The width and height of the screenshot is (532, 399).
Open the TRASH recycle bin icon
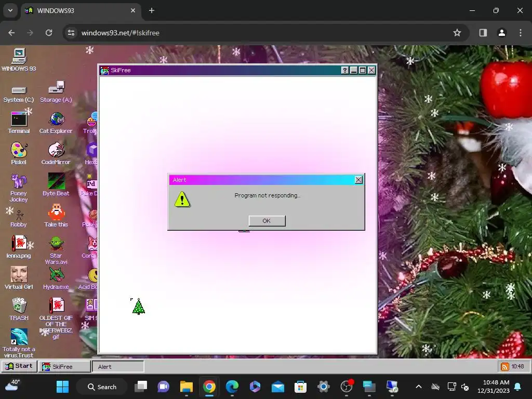click(19, 309)
